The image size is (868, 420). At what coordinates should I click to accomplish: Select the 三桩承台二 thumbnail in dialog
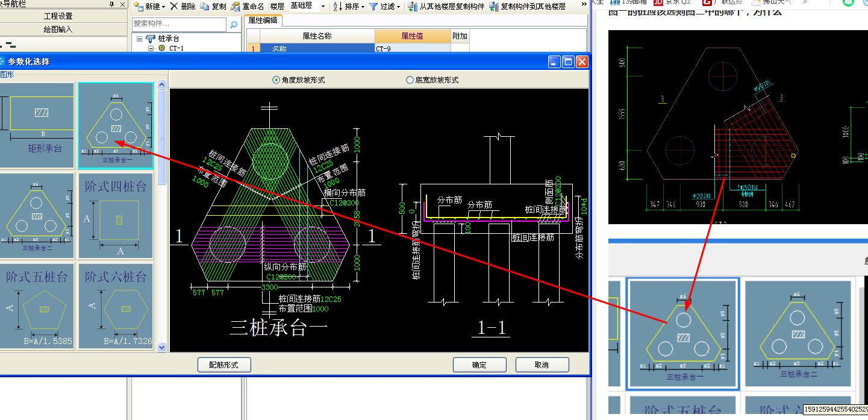[x=37, y=216]
